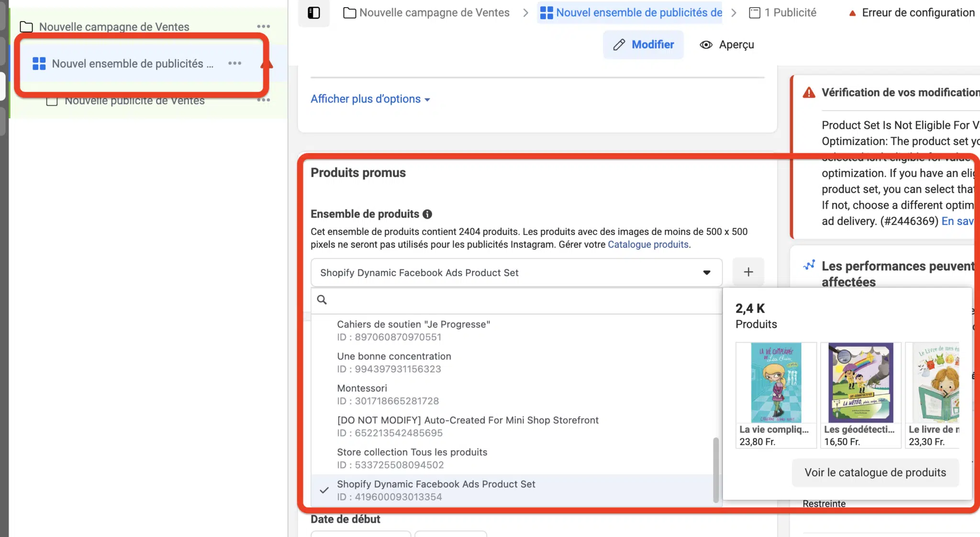
Task: Click the info icon next to Ensemble de produits
Action: (427, 214)
